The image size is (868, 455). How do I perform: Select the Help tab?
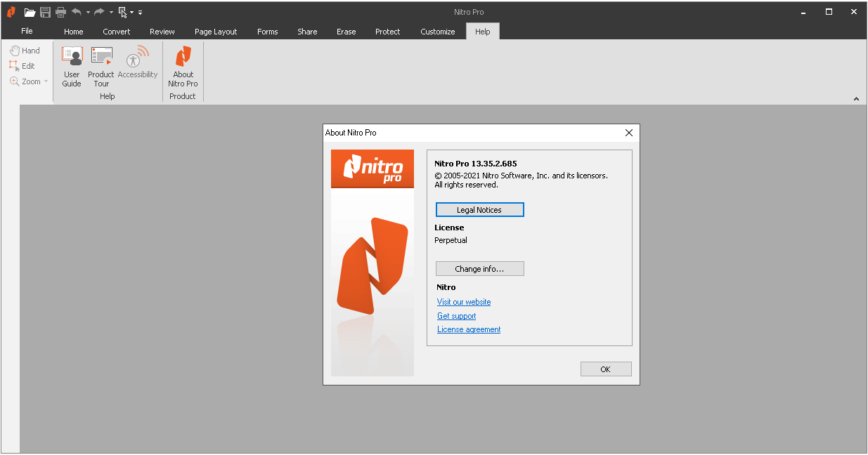click(483, 32)
